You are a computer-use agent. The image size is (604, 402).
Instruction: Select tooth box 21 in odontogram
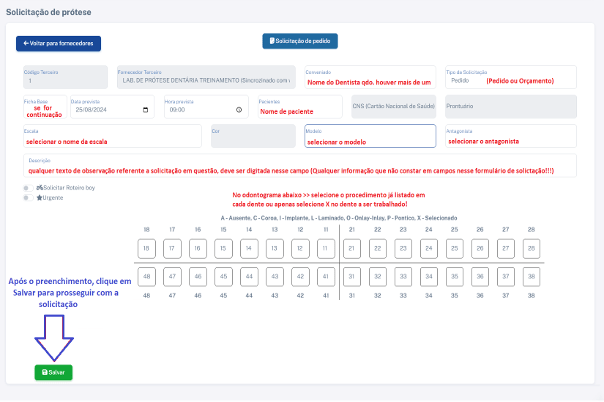(x=352, y=249)
